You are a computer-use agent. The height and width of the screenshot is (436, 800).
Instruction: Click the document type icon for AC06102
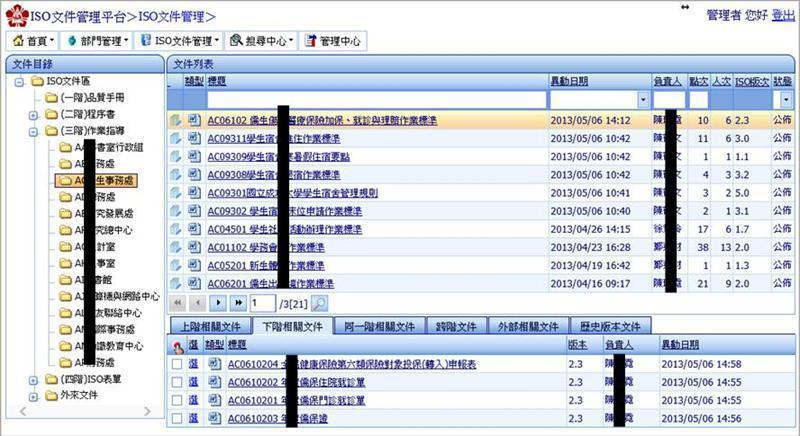tap(194, 120)
